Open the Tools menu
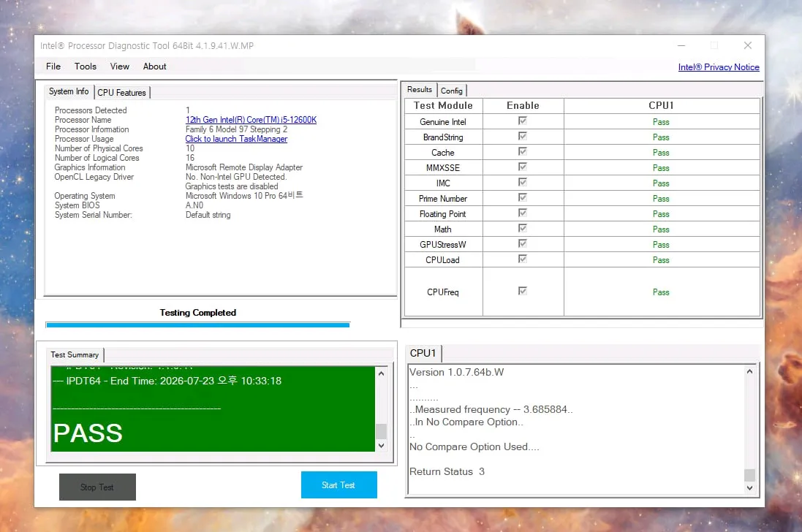 [x=85, y=66]
